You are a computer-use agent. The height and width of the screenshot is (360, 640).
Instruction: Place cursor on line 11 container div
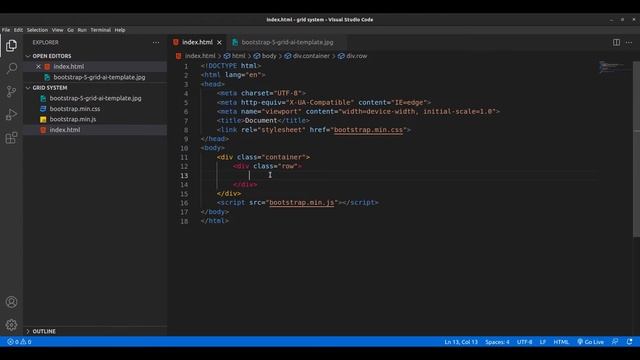[263, 157]
